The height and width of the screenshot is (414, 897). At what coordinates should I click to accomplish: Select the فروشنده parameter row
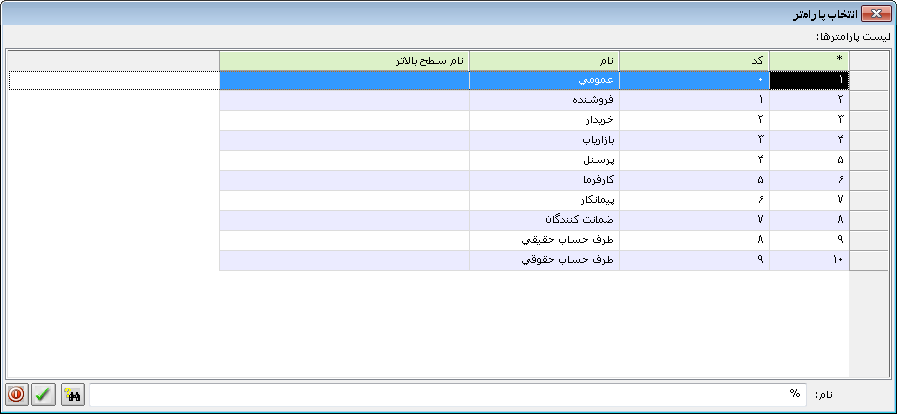(x=534, y=100)
